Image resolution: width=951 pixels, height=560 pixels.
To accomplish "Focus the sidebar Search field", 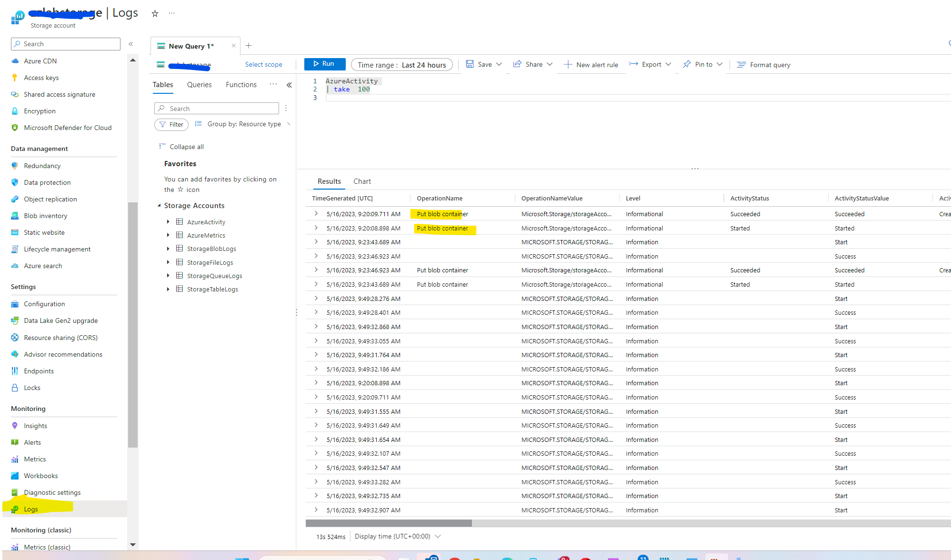I will [66, 44].
